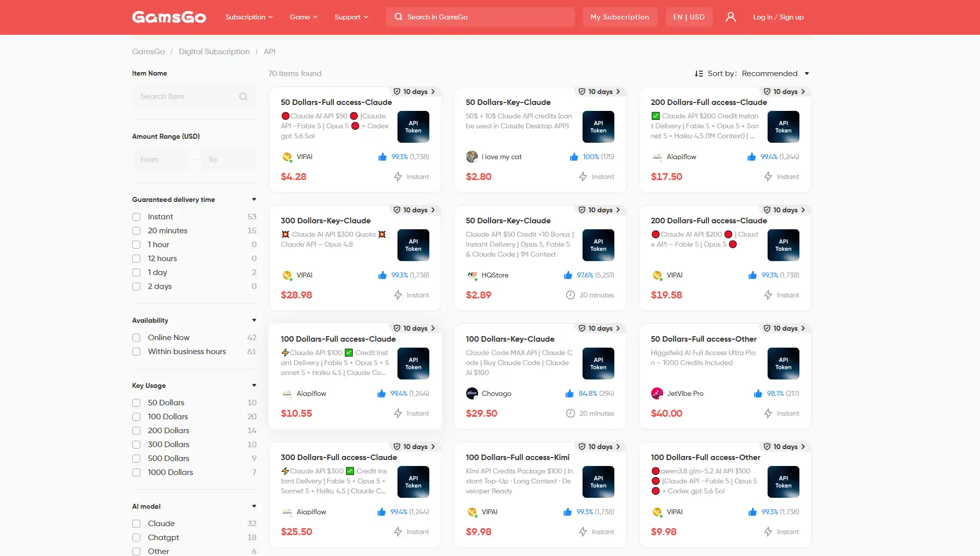The image size is (980, 556).
Task: Open the Subscription menu
Action: click(249, 17)
